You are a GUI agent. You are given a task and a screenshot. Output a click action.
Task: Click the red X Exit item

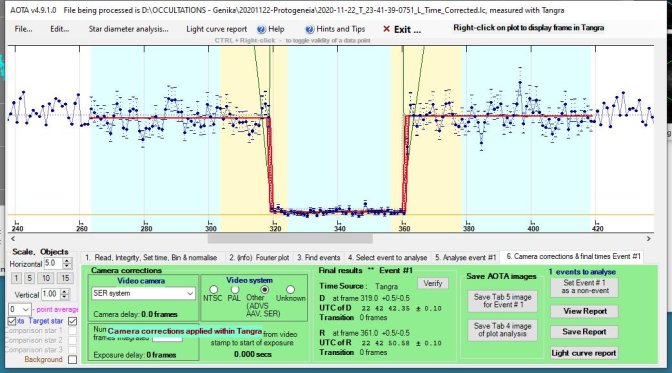402,29
